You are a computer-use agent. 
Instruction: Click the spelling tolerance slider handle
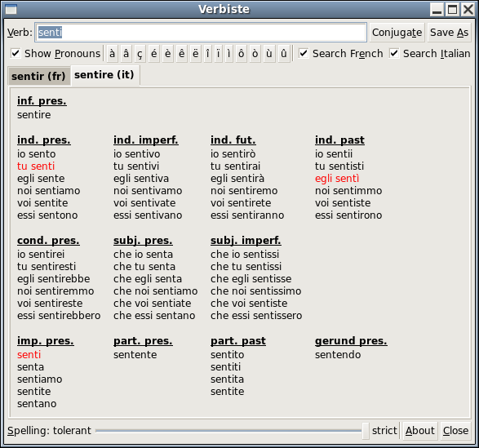point(366,431)
